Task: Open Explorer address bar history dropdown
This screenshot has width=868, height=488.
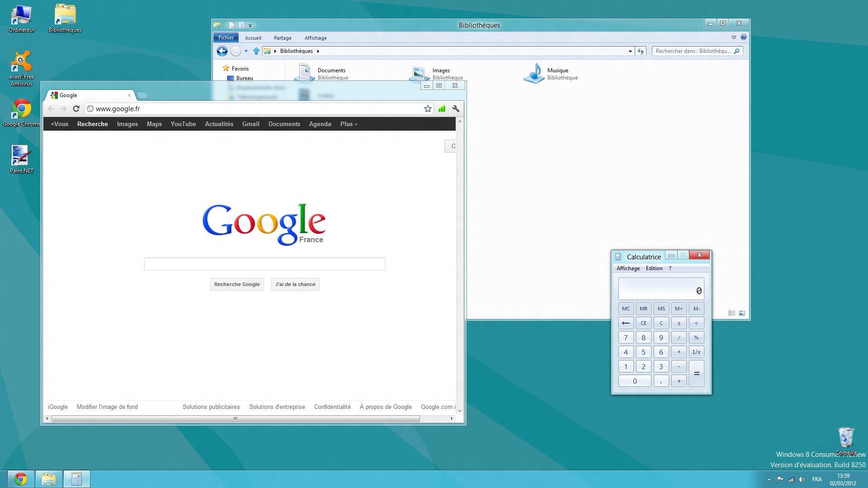Action: click(630, 51)
